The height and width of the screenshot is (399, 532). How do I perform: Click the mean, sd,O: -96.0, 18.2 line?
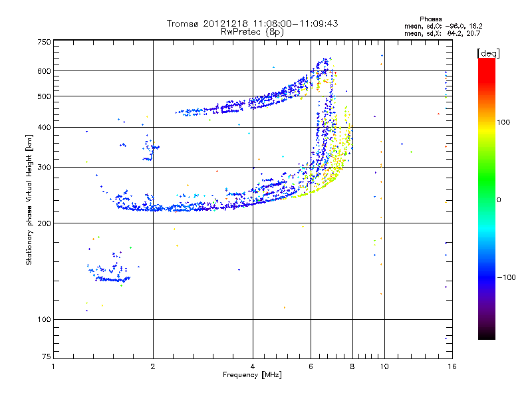click(x=443, y=26)
